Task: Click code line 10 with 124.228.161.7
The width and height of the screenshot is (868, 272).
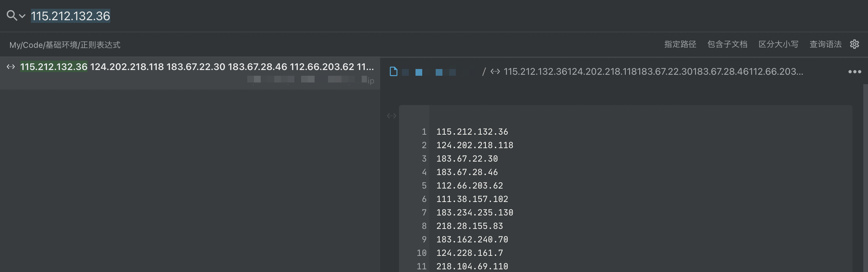Action: point(470,253)
